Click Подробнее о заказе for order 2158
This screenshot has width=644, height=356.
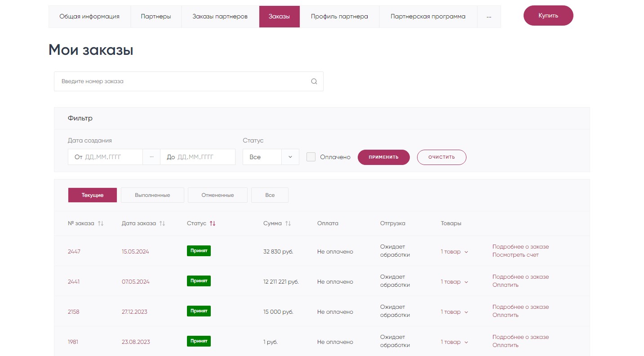coord(520,307)
